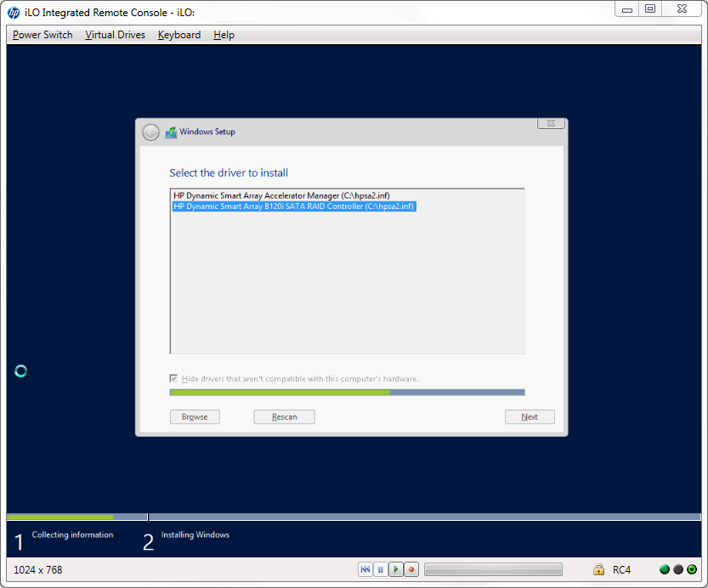Click the first green status LED
This screenshot has height=588, width=708.
coord(665,569)
